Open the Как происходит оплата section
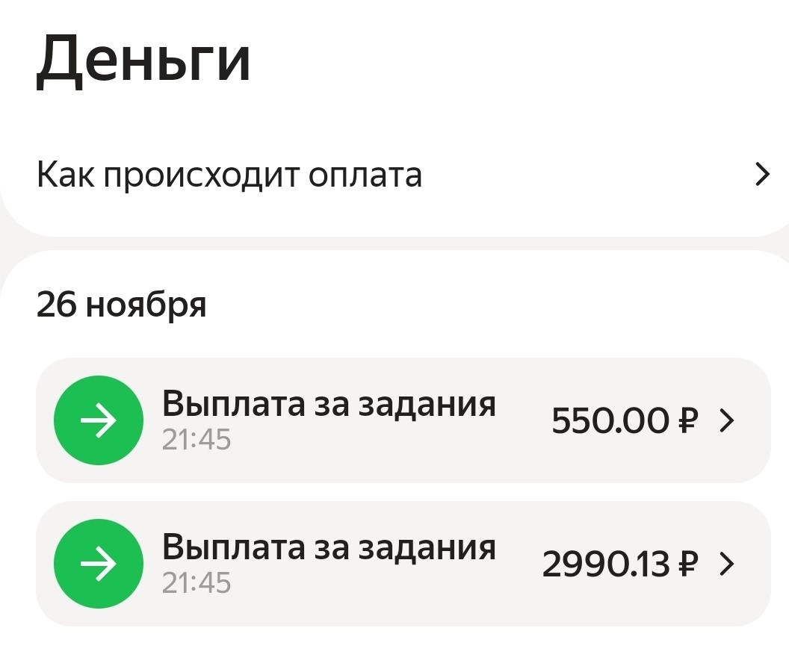Screen dimensions: 789x672 point(230,175)
